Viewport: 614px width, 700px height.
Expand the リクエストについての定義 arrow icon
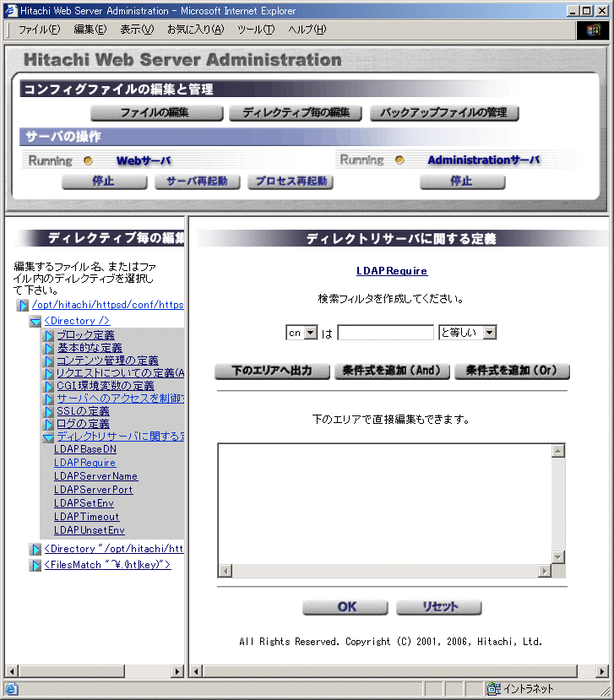click(x=48, y=373)
